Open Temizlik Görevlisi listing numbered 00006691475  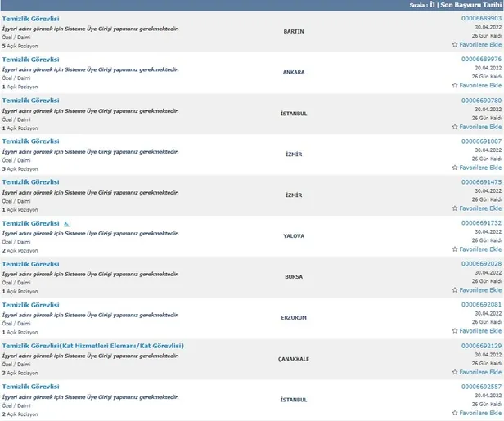(30, 181)
